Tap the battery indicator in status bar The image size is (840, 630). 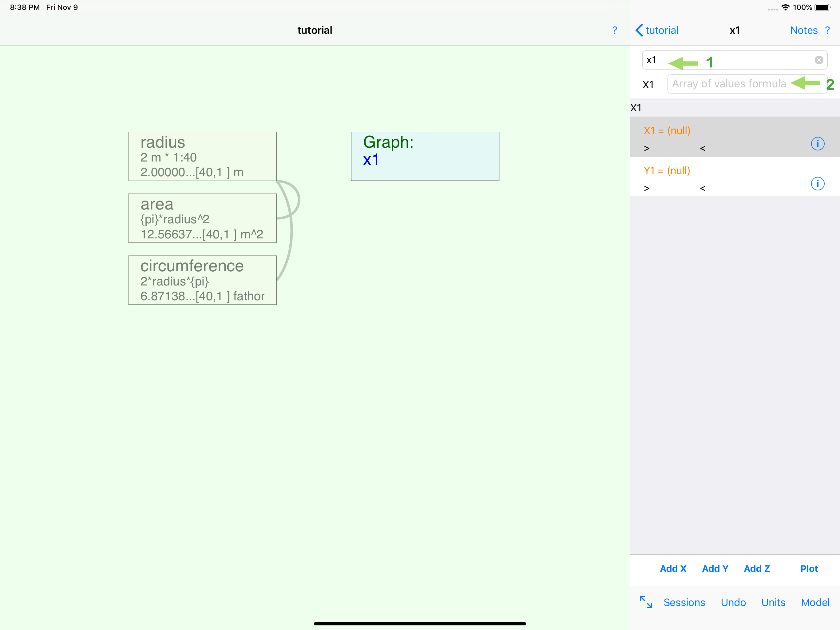point(822,8)
